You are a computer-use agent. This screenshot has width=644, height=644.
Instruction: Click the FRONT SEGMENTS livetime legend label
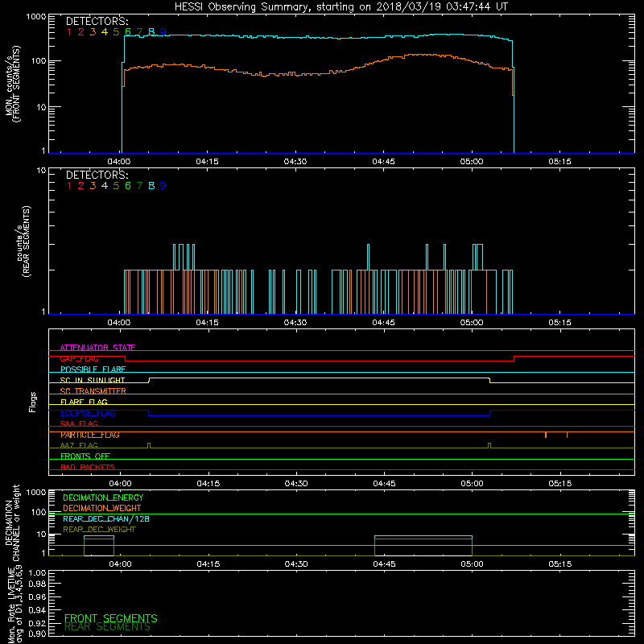tap(111, 618)
